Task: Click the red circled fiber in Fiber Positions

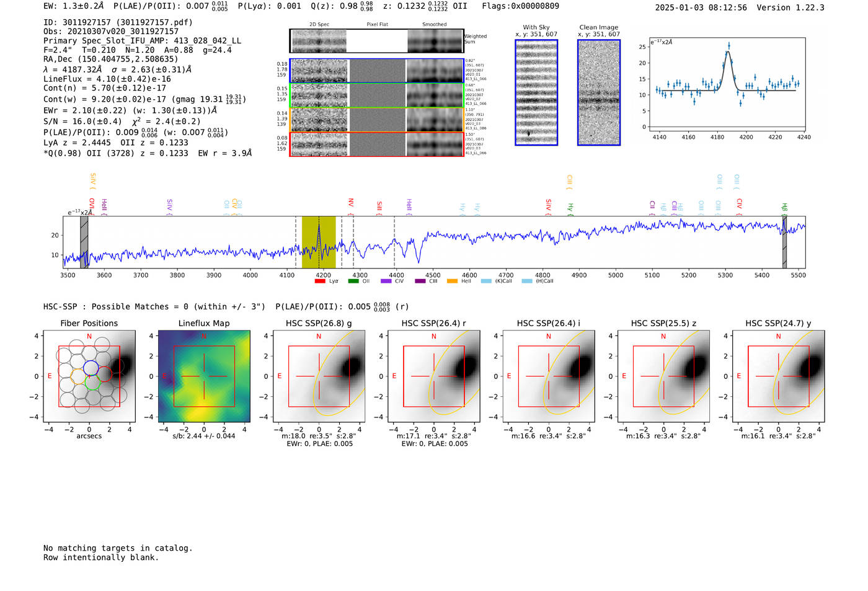Action: 104,374
